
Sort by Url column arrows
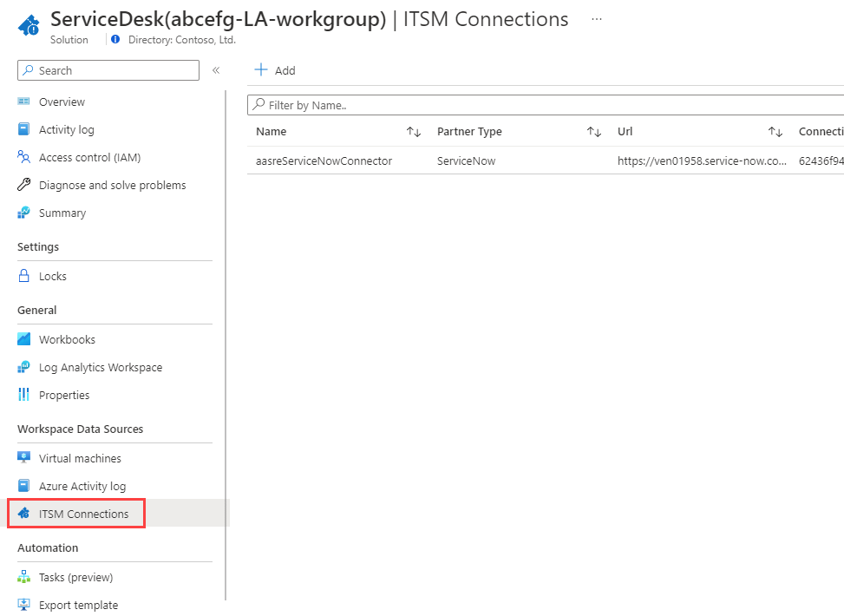pos(775,131)
